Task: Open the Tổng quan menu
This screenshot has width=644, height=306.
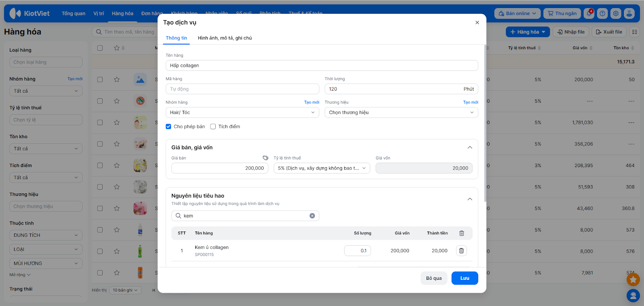Action: (x=73, y=13)
